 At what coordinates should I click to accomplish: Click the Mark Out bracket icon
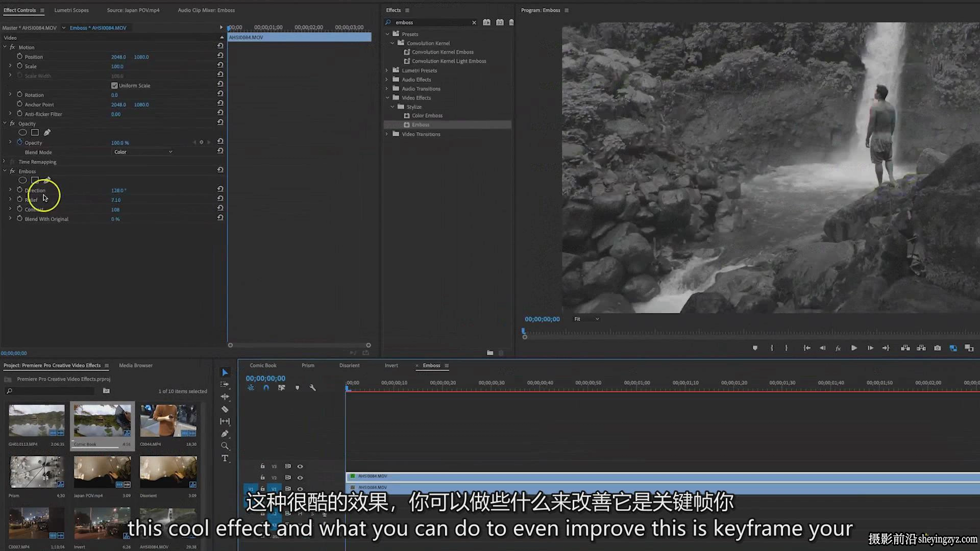click(786, 348)
